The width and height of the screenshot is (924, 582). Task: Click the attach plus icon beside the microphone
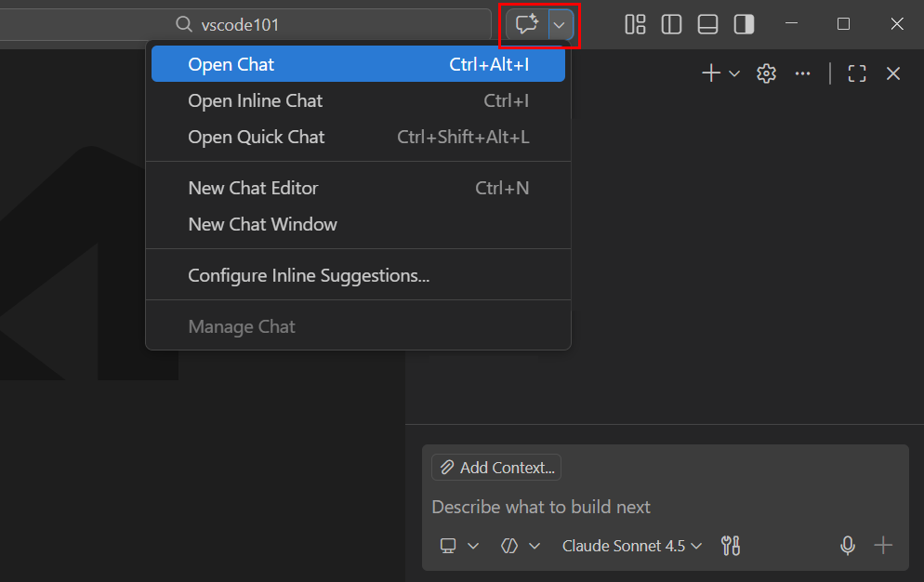(x=882, y=546)
